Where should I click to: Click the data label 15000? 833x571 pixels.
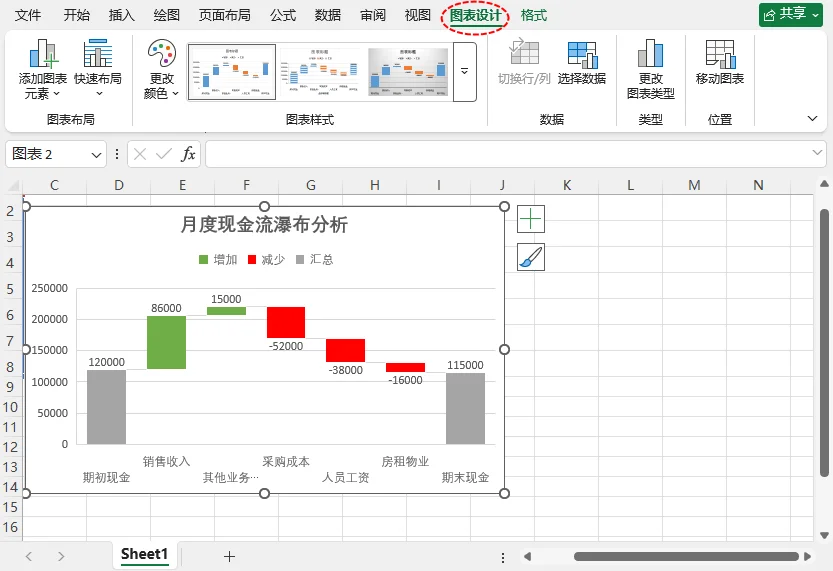coord(226,299)
